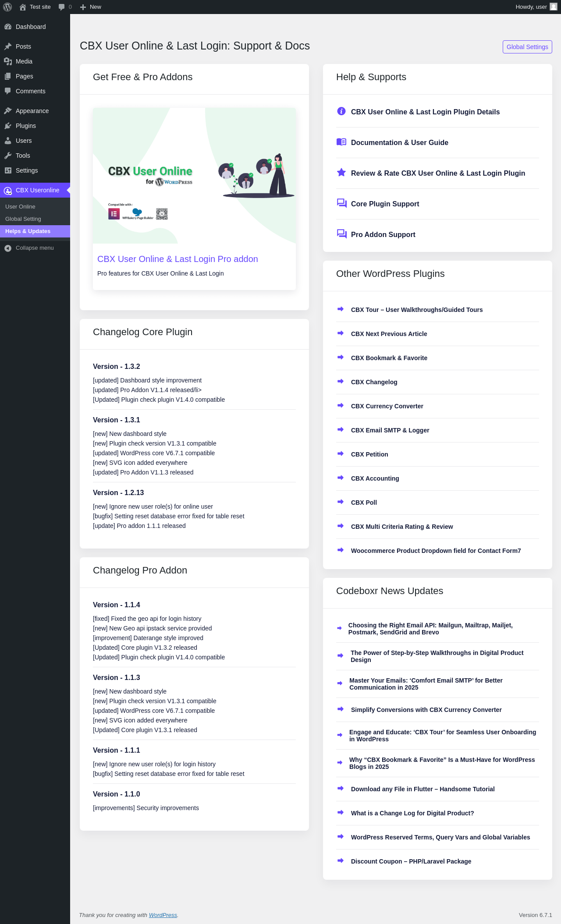Click the Version - 1.3.2 changelog heading
The width and height of the screenshot is (561, 924).
click(117, 367)
